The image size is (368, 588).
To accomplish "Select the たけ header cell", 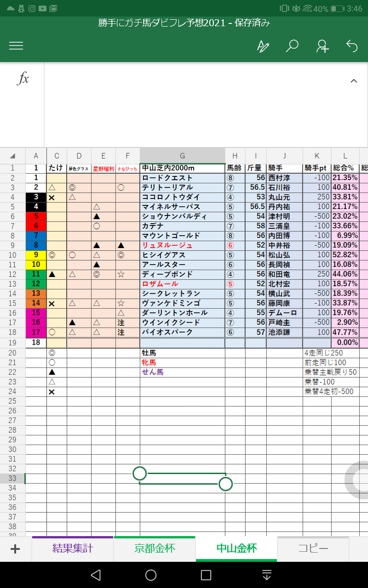I will point(57,168).
